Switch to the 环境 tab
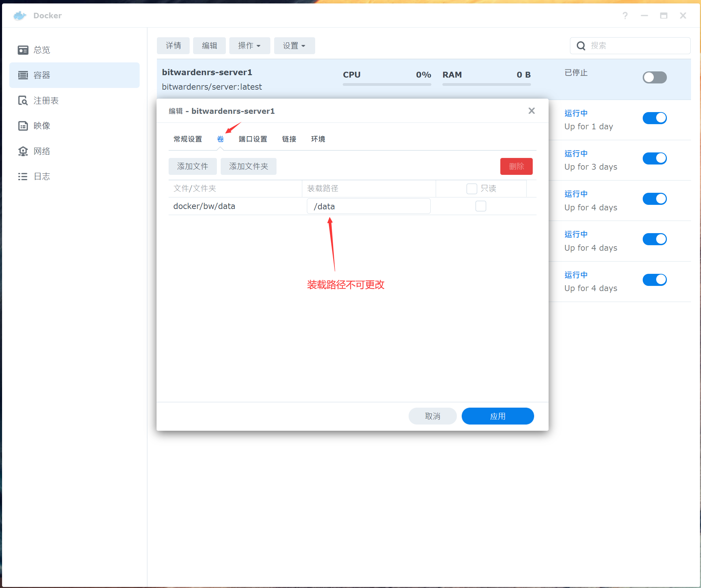Screen dimensions: 701x588 pos(318,139)
